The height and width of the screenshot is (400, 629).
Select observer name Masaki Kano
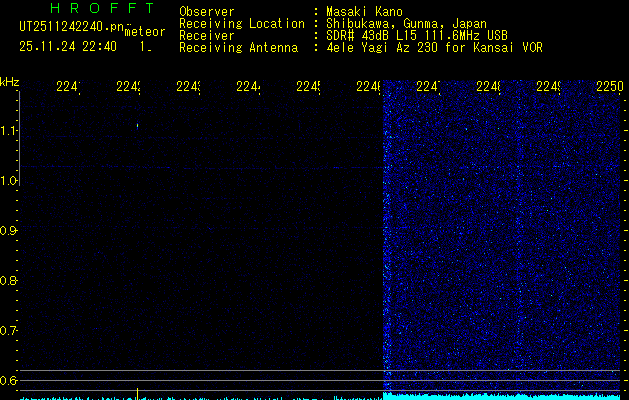point(364,12)
